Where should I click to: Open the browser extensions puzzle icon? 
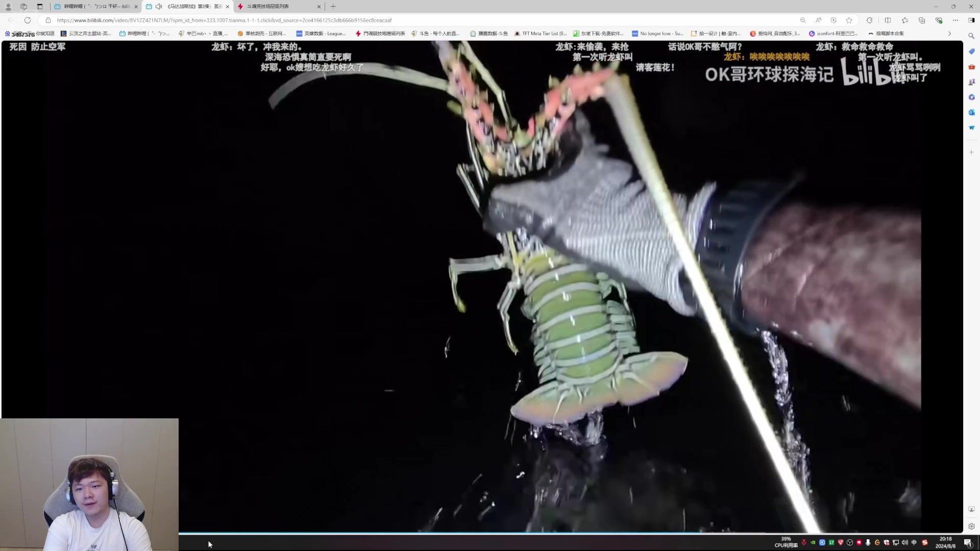pyautogui.click(x=869, y=20)
